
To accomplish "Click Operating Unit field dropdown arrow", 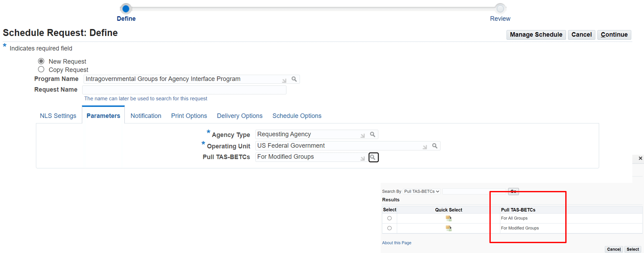I will point(425,147).
